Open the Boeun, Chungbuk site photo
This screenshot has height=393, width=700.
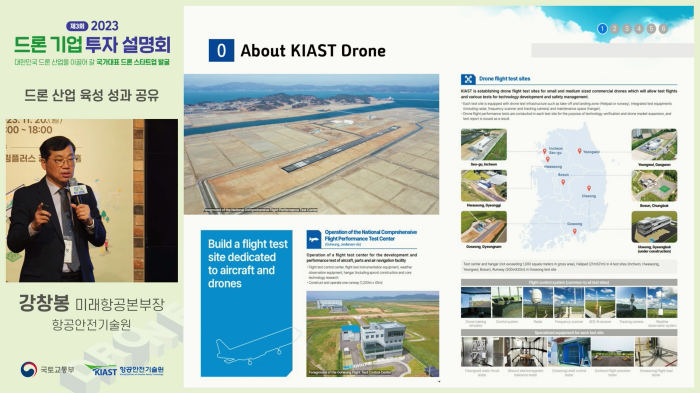654,186
